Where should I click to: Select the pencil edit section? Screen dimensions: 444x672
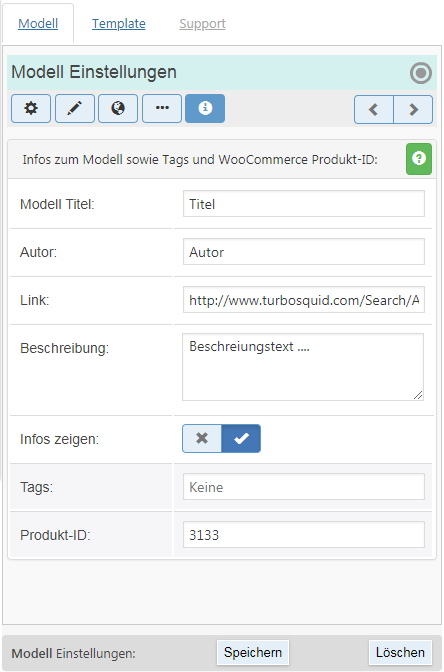(75, 108)
